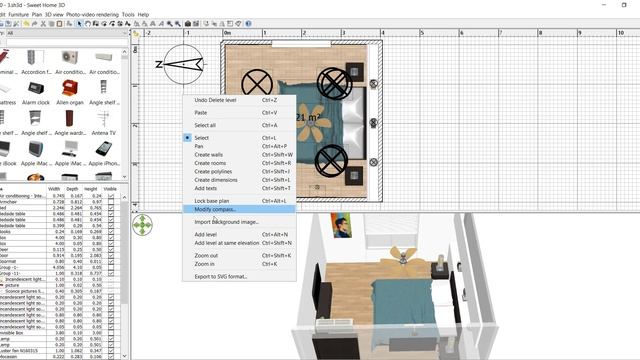Open the Tools menu
Image resolution: width=640 pixels, height=360 pixels.
(x=128, y=14)
